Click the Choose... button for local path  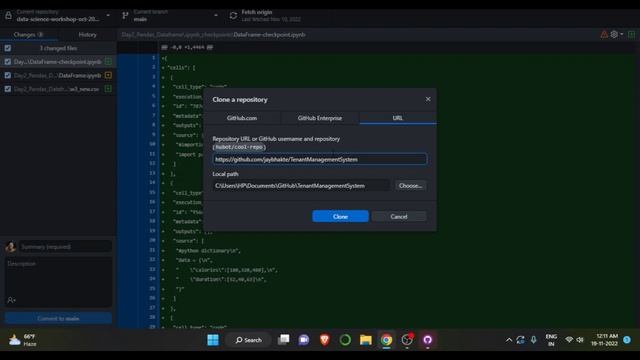tap(410, 186)
